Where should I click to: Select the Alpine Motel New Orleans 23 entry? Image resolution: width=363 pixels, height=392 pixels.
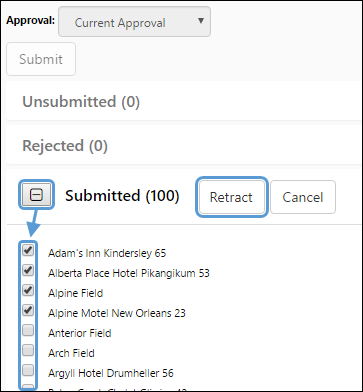pyautogui.click(x=117, y=313)
